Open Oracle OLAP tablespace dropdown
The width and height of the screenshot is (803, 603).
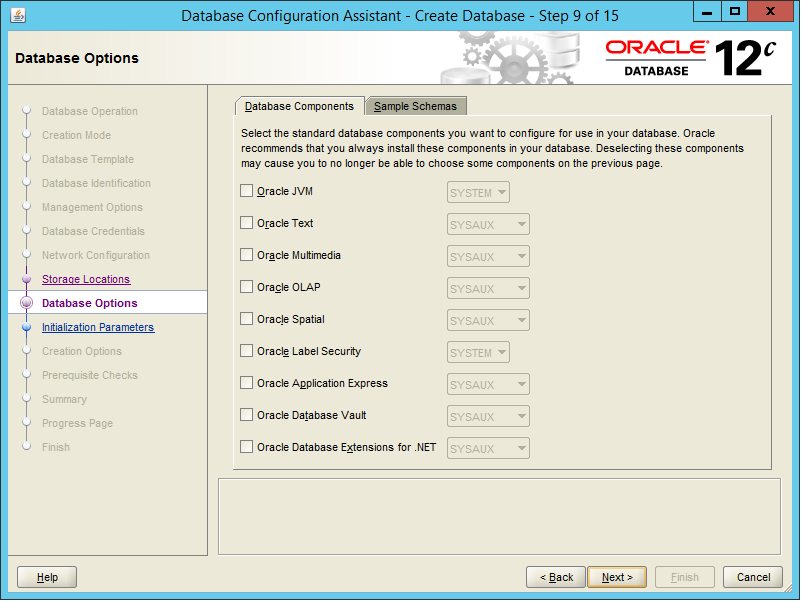click(x=488, y=288)
